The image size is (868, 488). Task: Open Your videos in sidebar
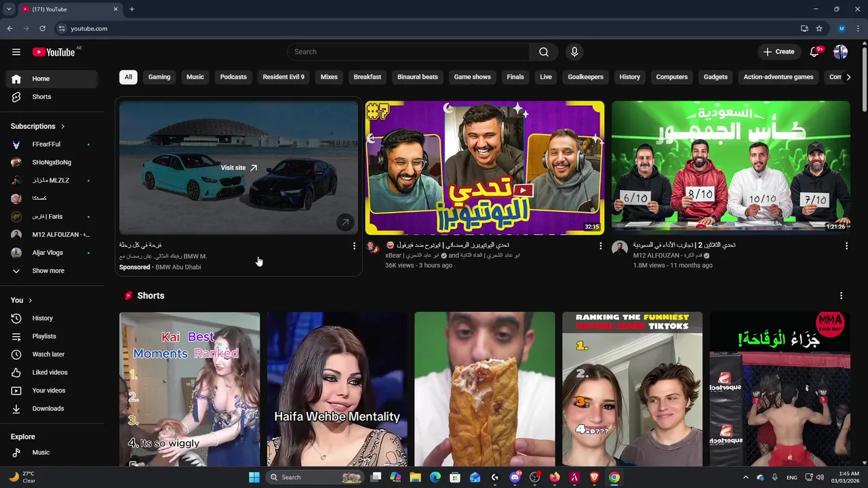click(x=52, y=390)
